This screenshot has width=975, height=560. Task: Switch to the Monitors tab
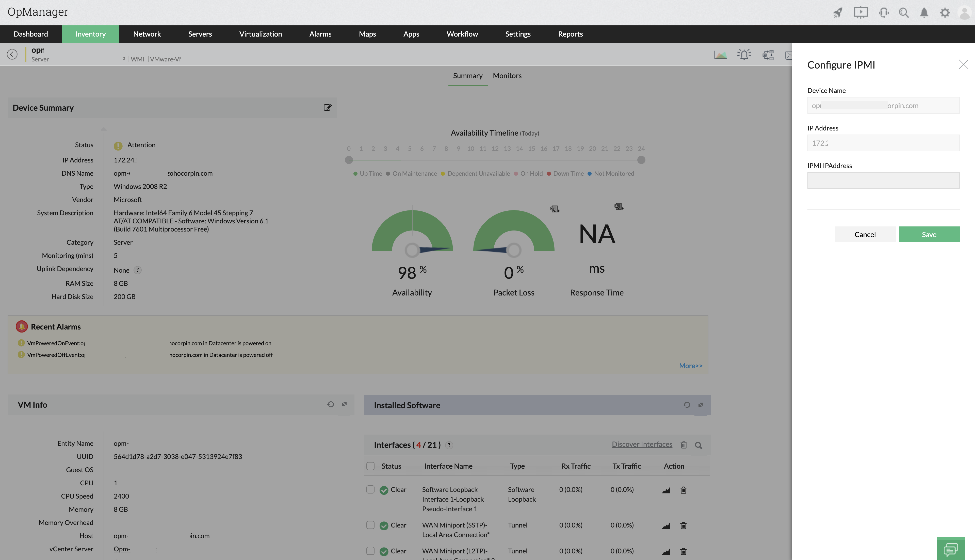click(507, 76)
